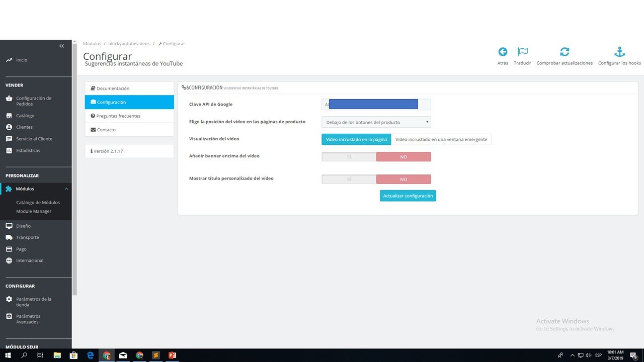The image size is (644, 362).
Task: Open Pago credit card icon
Action: pyautogui.click(x=9, y=249)
